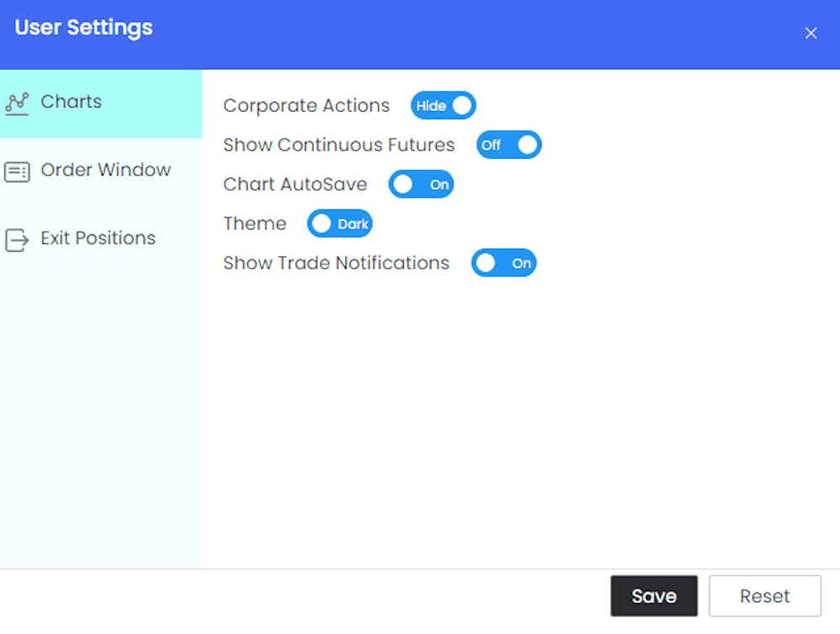840x634 pixels.
Task: Click the Corporate Actions label text
Action: [x=307, y=106]
